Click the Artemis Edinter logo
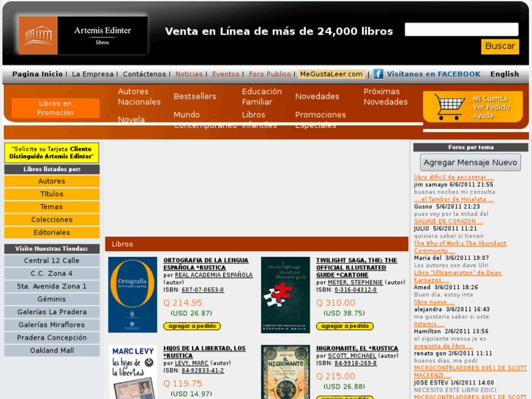The image size is (532, 399). pyautogui.click(x=83, y=35)
